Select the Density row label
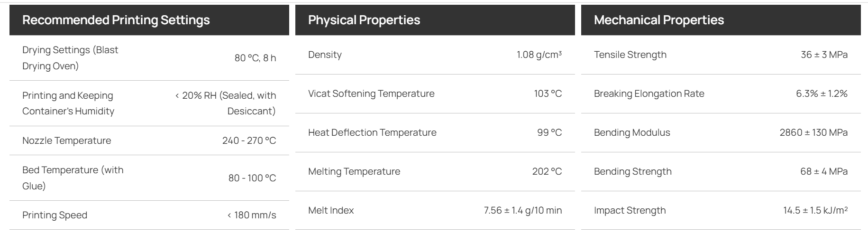 pos(325,55)
